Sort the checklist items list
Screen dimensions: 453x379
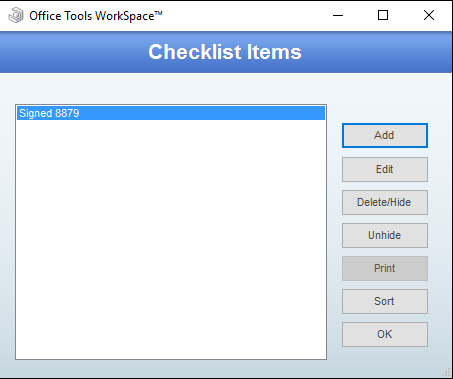click(385, 301)
